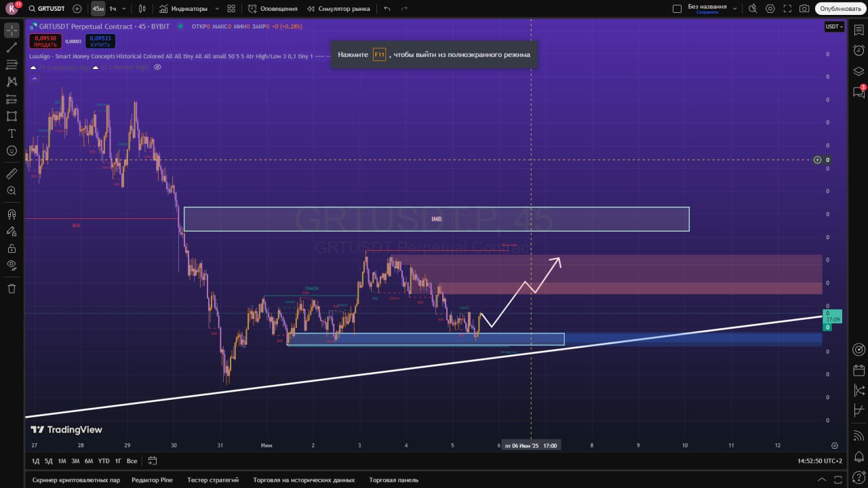Open the watchlist panel in right sidebar
Image resolution: width=868 pixels, height=488 pixels.
tap(859, 30)
